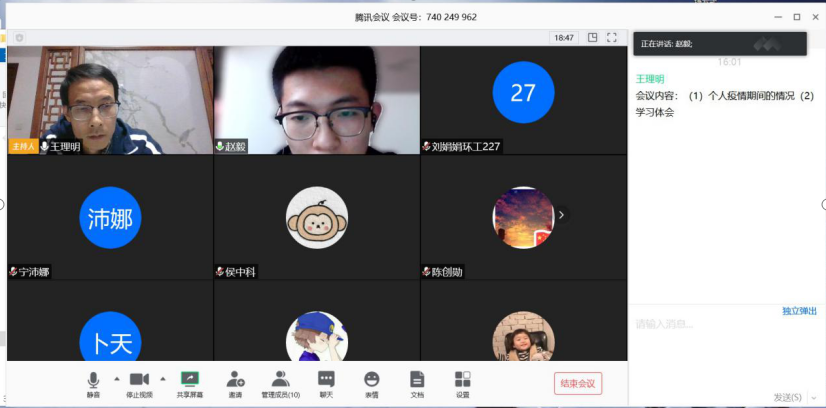Viewport: 826px width, 408px height.
Task: Expand audio options arrow beside mute
Action: pyautogui.click(x=116, y=379)
